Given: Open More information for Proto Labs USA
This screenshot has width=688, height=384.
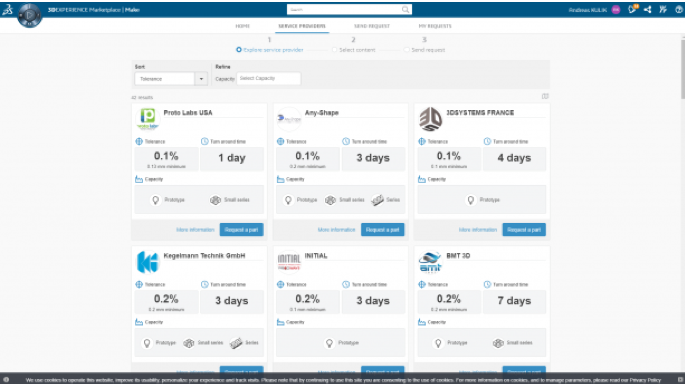Looking at the screenshot, I should (x=195, y=230).
